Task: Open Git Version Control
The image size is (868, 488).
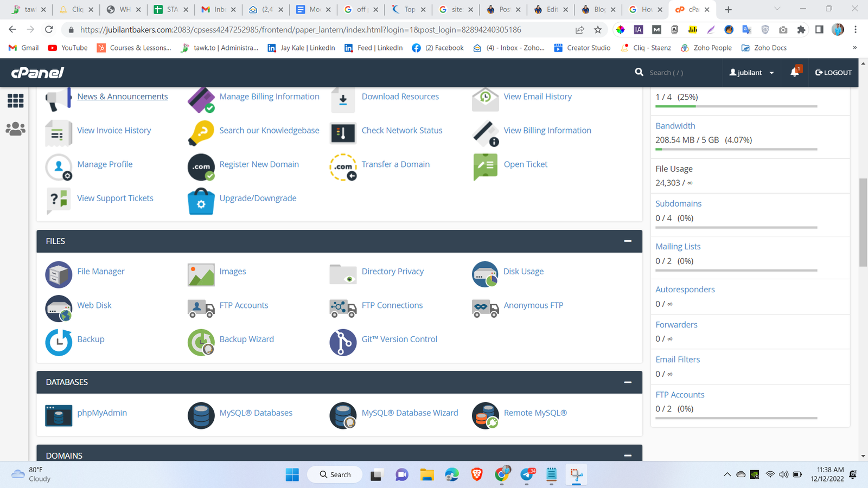Action: (x=399, y=339)
